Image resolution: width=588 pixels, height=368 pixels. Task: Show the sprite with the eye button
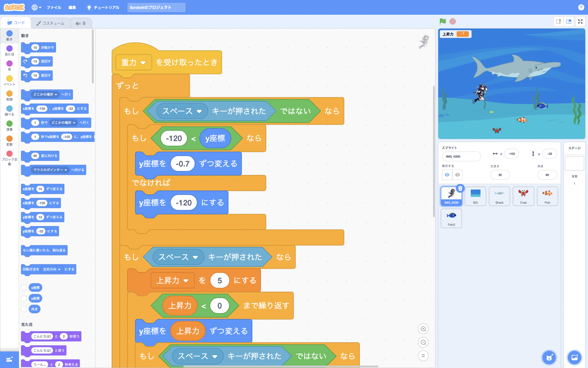[447, 175]
